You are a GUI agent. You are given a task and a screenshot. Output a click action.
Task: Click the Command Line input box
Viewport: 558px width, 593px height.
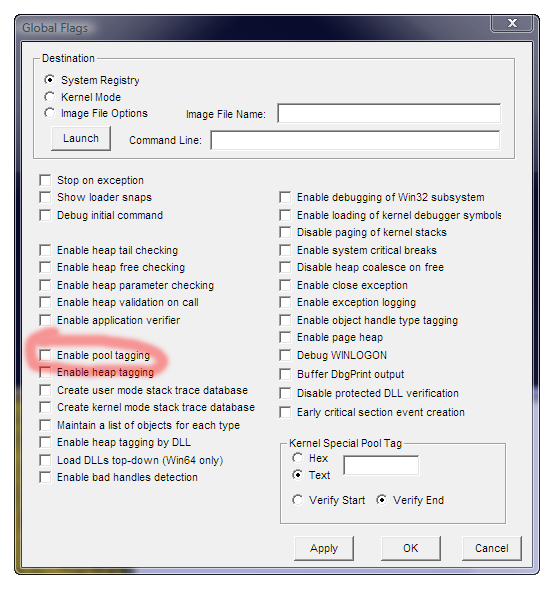coord(355,140)
